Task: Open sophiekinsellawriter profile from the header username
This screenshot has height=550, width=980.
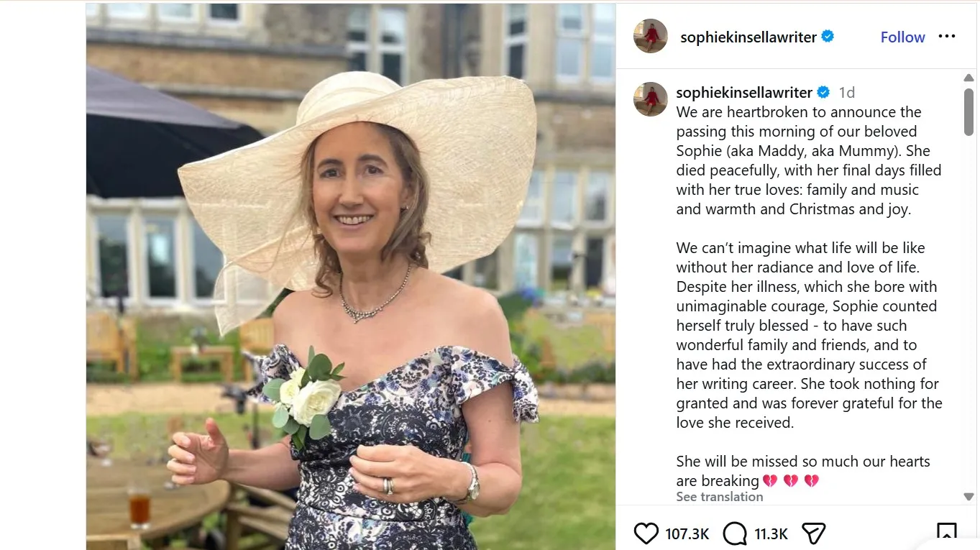Action: click(x=748, y=36)
